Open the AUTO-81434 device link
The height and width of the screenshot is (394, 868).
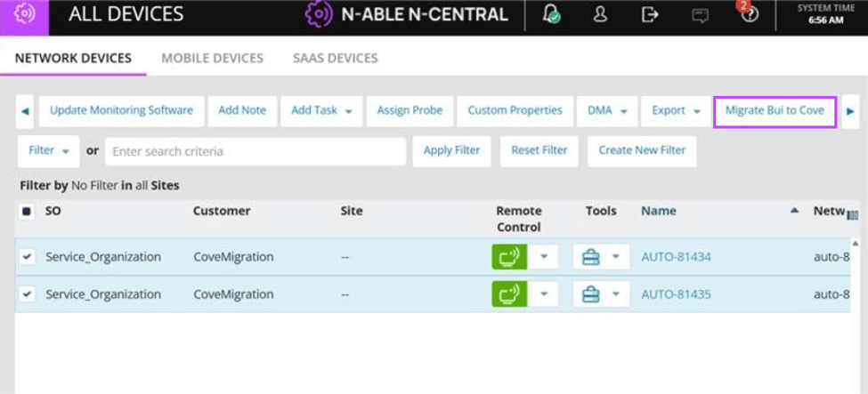[676, 257]
